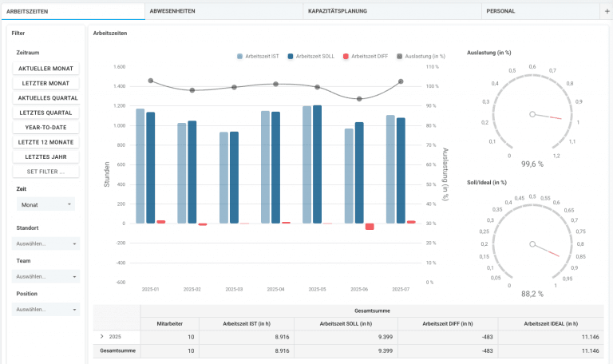Open the Position selection dropdown
The width and height of the screenshot is (613, 364).
[x=45, y=309]
